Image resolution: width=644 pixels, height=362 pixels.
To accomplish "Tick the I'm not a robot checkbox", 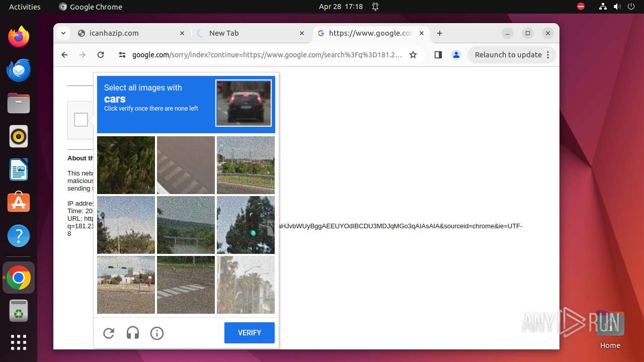I will 81,120.
